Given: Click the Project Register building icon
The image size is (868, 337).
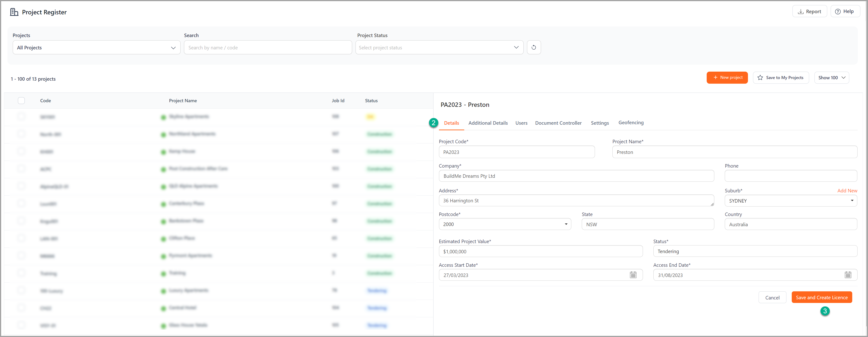Looking at the screenshot, I should (14, 12).
